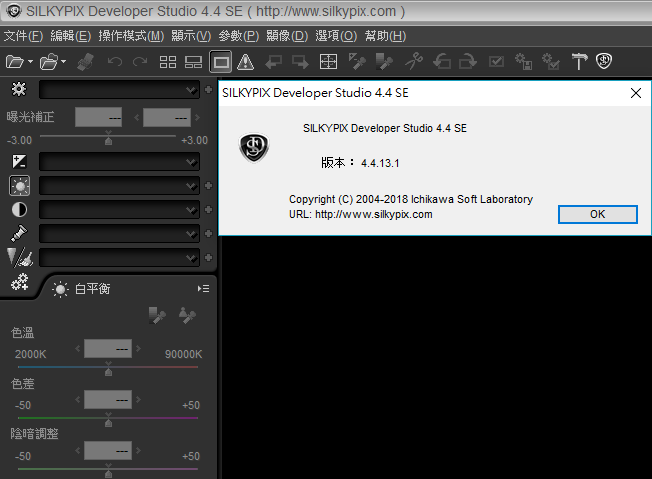
Task: Open the 顯像(D) menu
Action: click(287, 36)
